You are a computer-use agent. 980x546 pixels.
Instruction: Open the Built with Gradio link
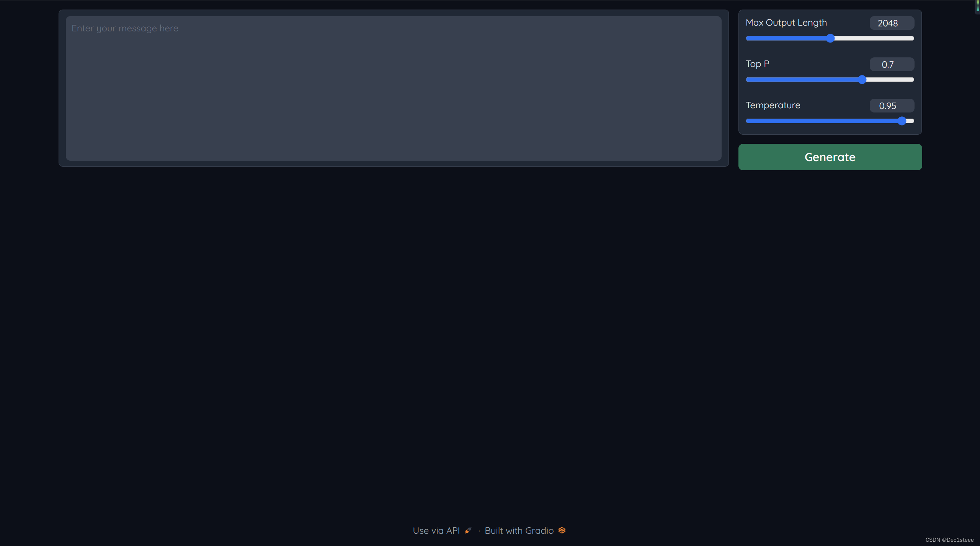tap(519, 531)
